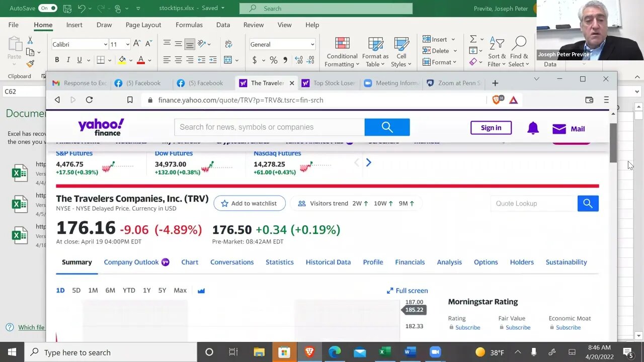
Task: Select the 1Y chart range
Action: (147, 291)
